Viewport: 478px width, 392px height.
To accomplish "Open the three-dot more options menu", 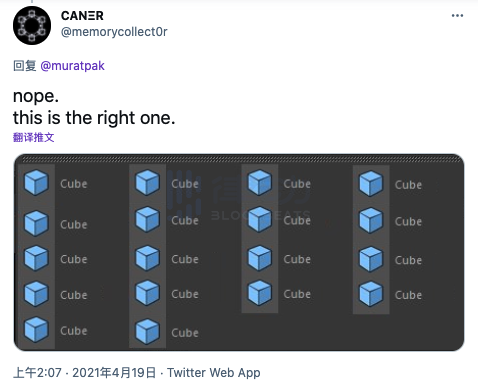I will coord(457,16).
